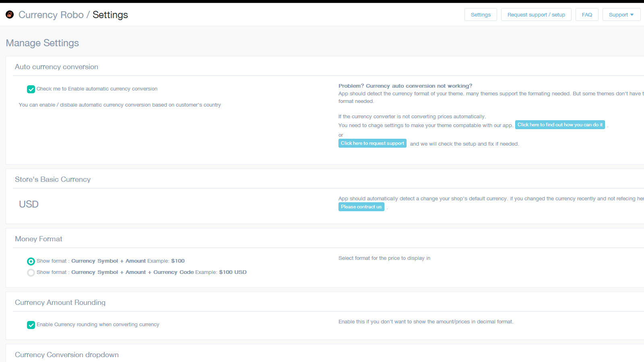Switch to the Settings navigation item
Screen dimensions: 644x362
click(481, 14)
